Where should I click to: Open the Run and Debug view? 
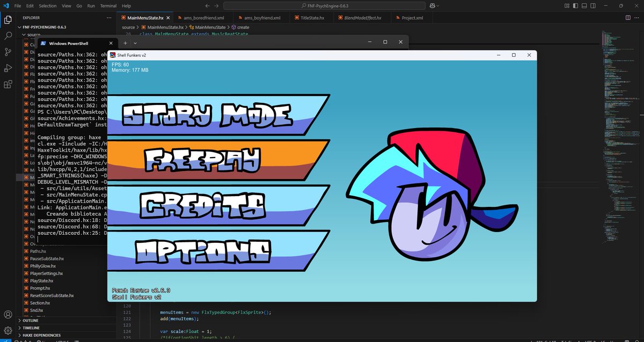click(x=8, y=68)
